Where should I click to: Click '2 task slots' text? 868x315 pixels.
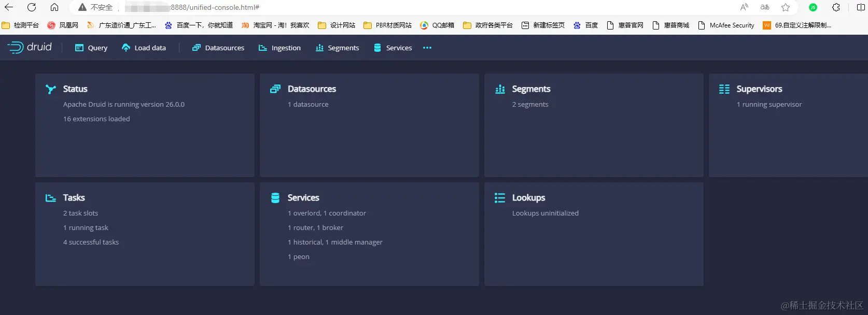click(x=80, y=213)
